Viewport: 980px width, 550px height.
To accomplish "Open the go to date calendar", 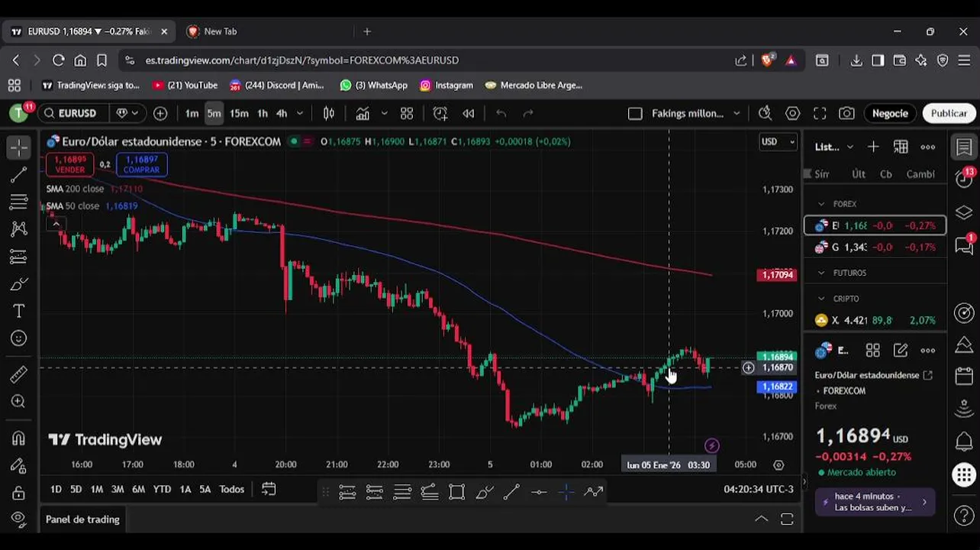I will [x=269, y=489].
